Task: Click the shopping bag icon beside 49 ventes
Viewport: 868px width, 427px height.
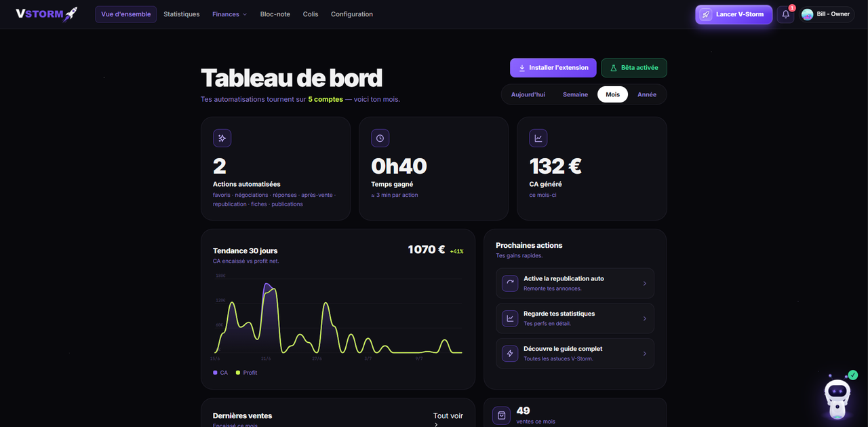Action: [x=501, y=415]
